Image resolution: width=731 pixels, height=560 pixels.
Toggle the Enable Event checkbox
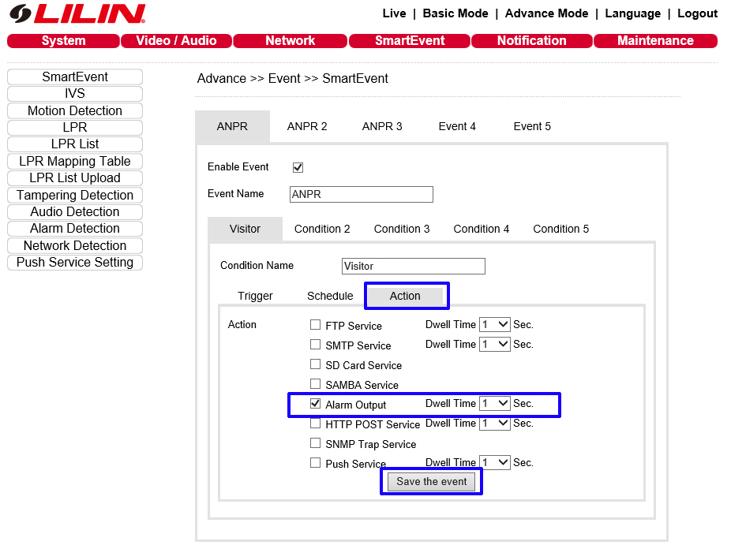coord(298,167)
